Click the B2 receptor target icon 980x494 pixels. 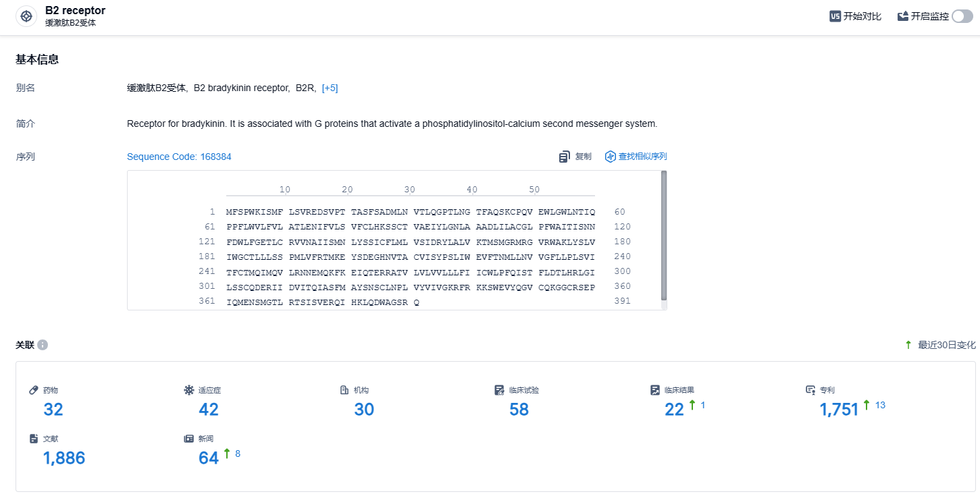(x=26, y=16)
